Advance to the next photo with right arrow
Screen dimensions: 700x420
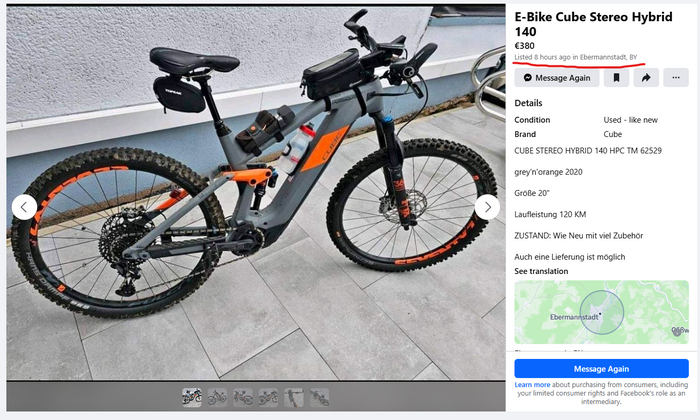click(487, 207)
